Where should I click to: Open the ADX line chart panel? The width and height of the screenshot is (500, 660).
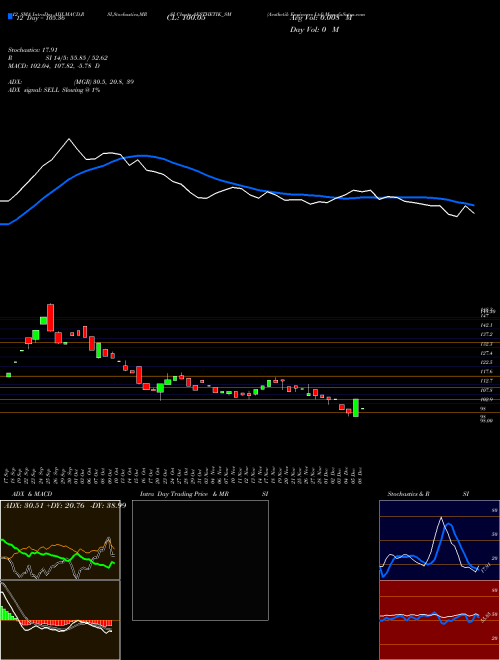pyautogui.click(x=60, y=540)
